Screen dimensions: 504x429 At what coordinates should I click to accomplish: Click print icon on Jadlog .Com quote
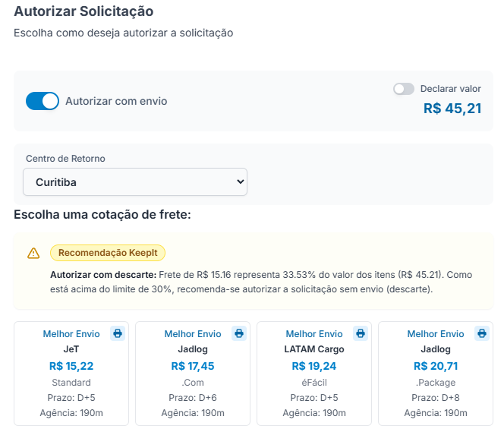point(238,333)
